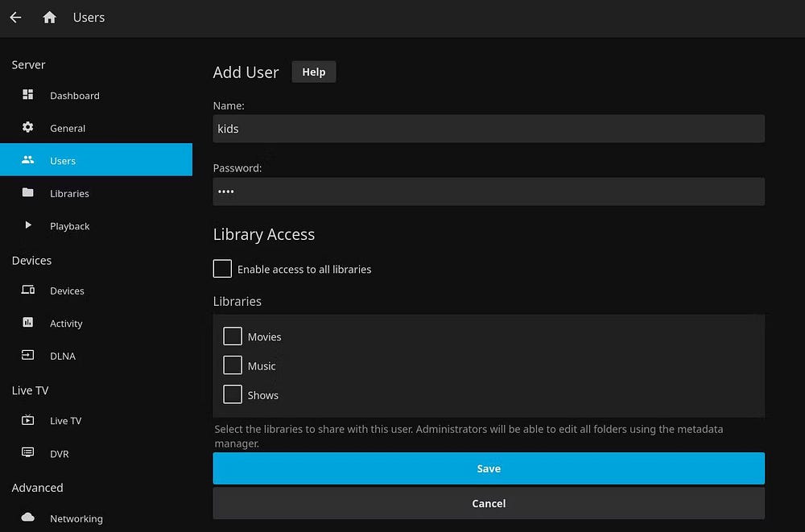Screen dimensions: 805x532
Task: Tick the Music library checkbox
Action: 233,365
